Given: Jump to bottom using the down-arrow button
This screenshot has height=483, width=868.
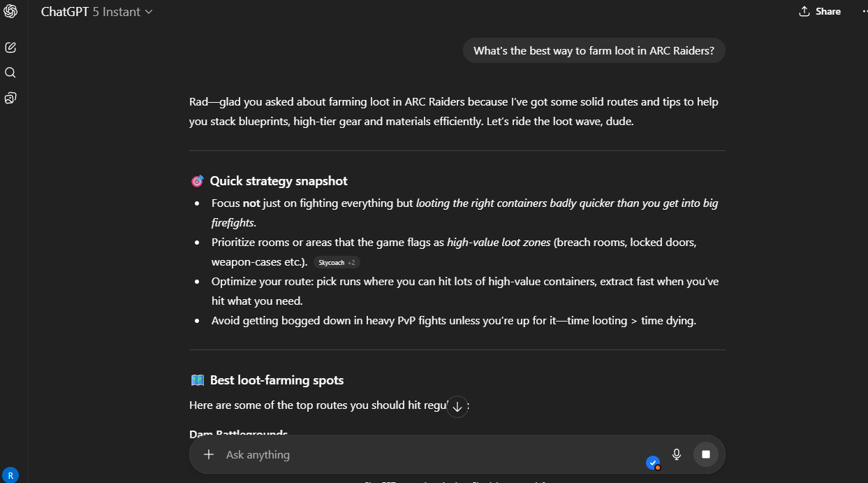Looking at the screenshot, I should (x=457, y=406).
